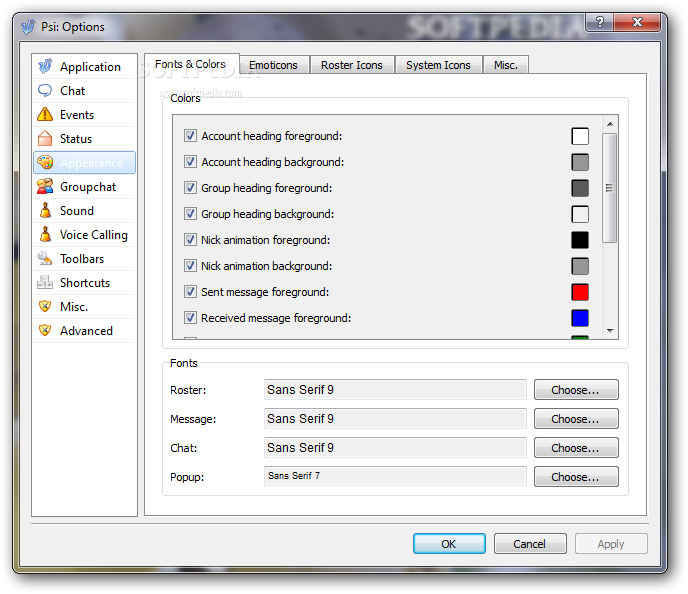Select the Chat speech bubble icon
Image resolution: width=688 pixels, height=594 pixels.
tap(45, 90)
